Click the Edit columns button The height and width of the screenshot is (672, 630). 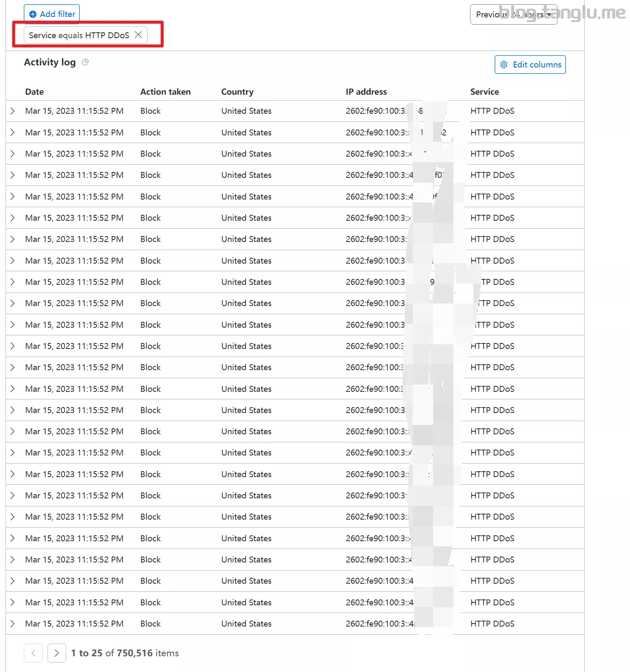[530, 65]
